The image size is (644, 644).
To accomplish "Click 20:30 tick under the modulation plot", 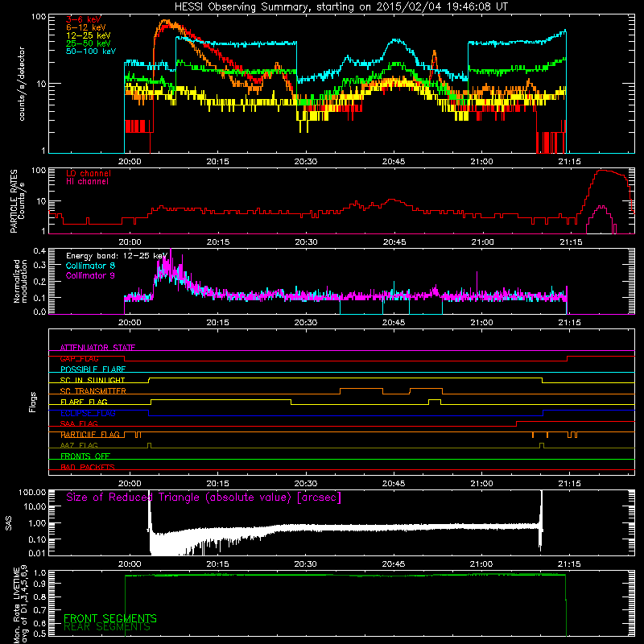I will [x=306, y=323].
